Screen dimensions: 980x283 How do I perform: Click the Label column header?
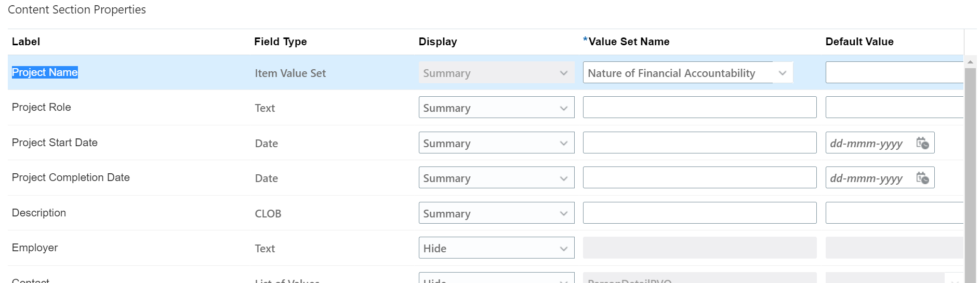[26, 42]
